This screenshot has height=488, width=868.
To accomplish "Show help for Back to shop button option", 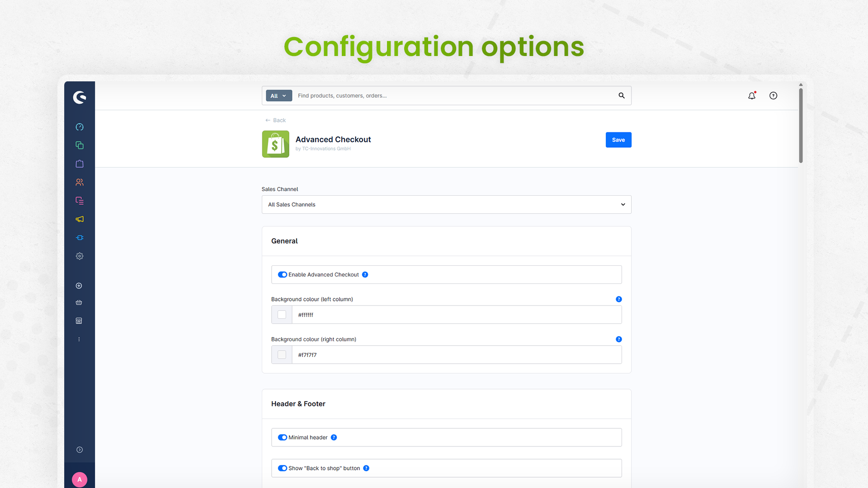I will click(367, 468).
